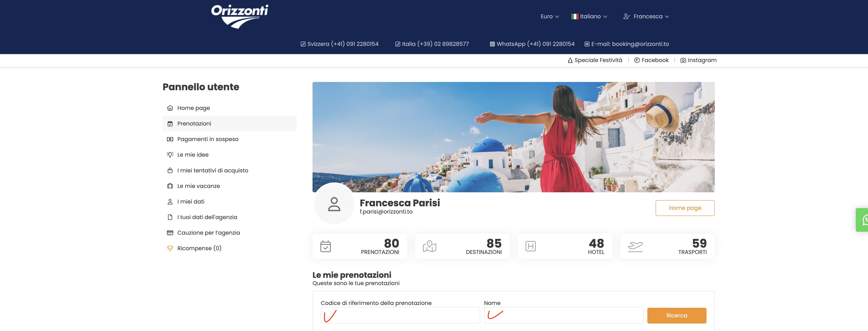Image resolution: width=868 pixels, height=331 pixels.
Task: Click the WhatsApp icon in the header
Action: 492,44
